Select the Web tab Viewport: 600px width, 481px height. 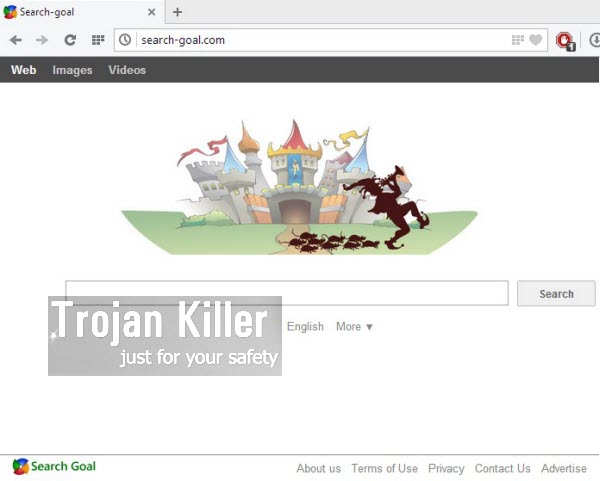click(x=23, y=70)
